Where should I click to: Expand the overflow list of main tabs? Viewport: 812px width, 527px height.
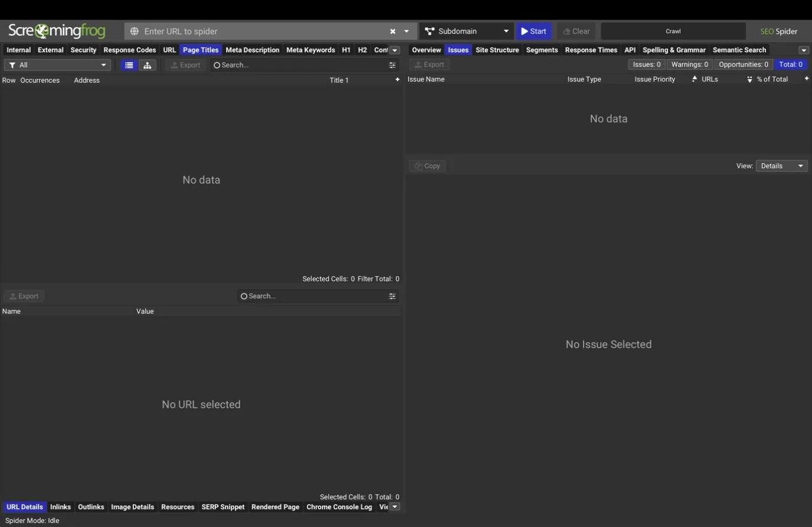[395, 50]
